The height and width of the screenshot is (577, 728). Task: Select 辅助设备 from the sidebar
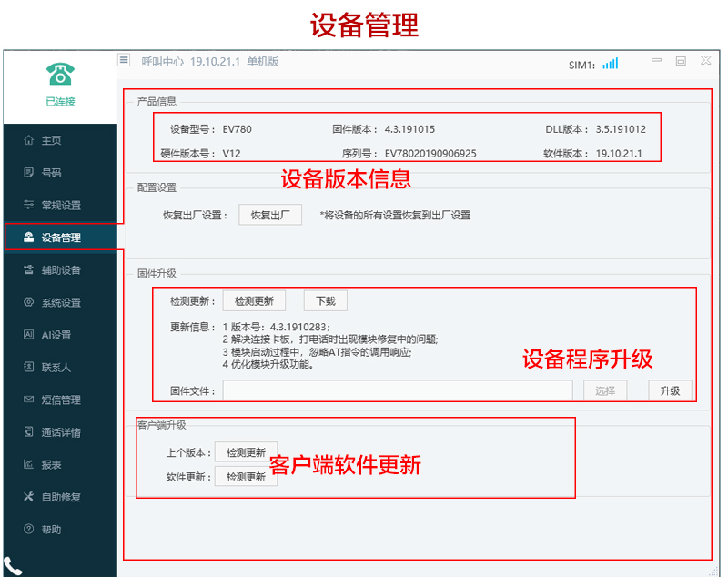[x=60, y=270]
